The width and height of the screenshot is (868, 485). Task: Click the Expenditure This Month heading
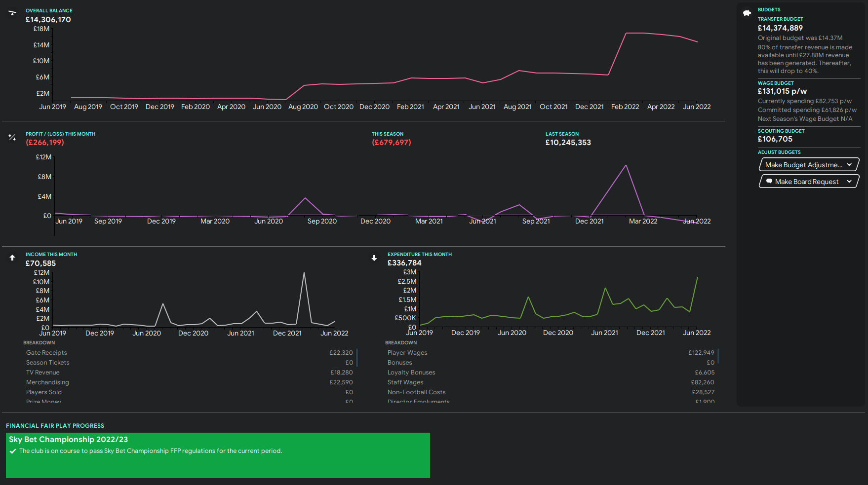pyautogui.click(x=420, y=255)
